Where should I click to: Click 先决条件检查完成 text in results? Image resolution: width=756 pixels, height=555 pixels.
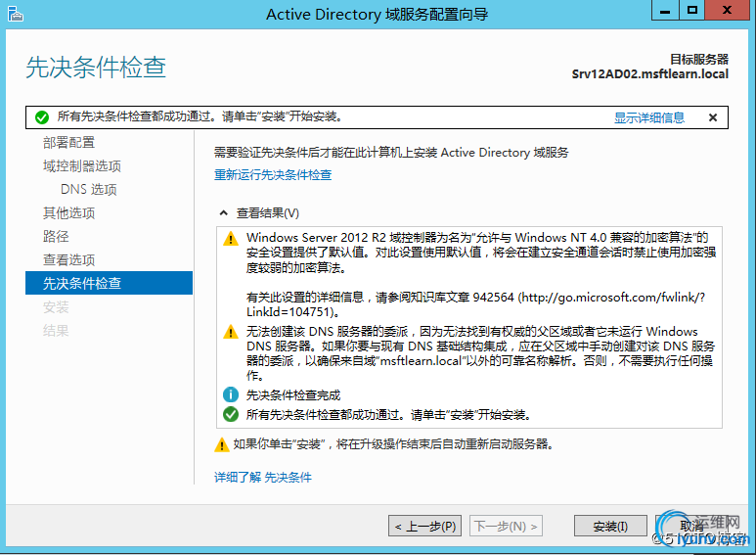293,395
